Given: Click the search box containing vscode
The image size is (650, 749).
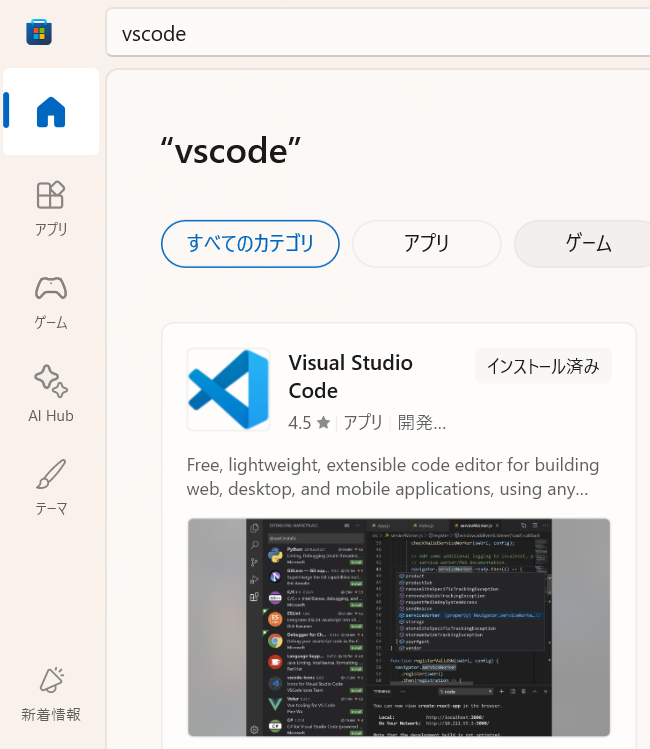Looking at the screenshot, I should pos(377,33).
